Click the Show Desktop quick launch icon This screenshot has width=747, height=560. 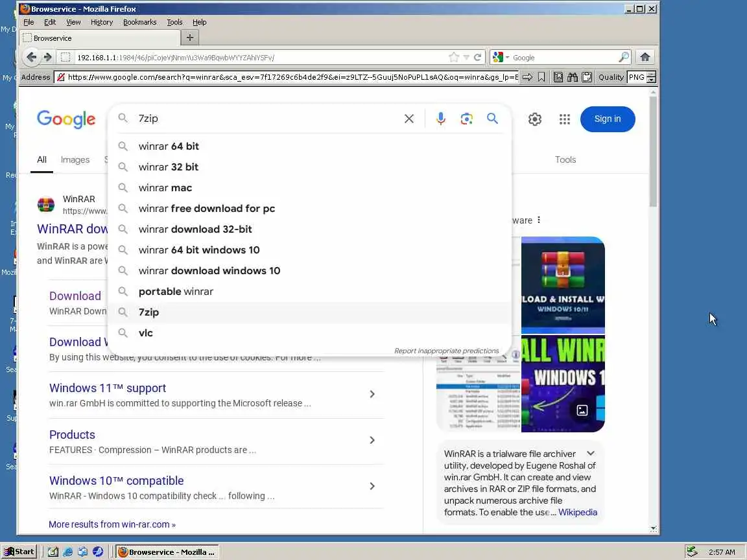pos(53,552)
